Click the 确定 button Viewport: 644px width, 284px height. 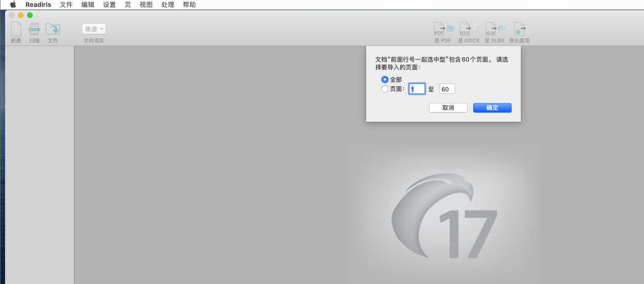pos(492,108)
